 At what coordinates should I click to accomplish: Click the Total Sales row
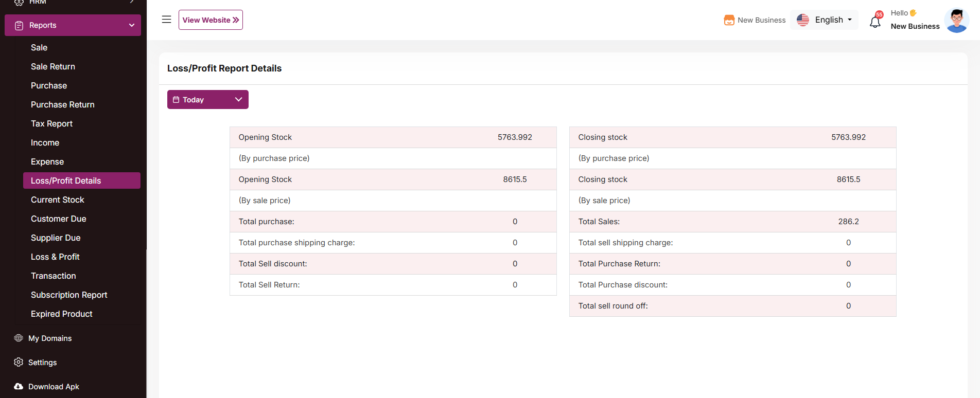point(732,222)
